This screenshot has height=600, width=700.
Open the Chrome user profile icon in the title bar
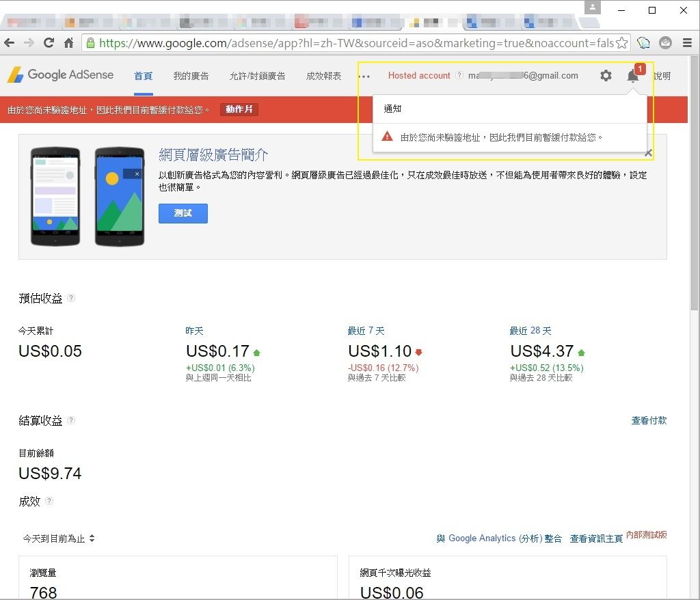coord(593,8)
